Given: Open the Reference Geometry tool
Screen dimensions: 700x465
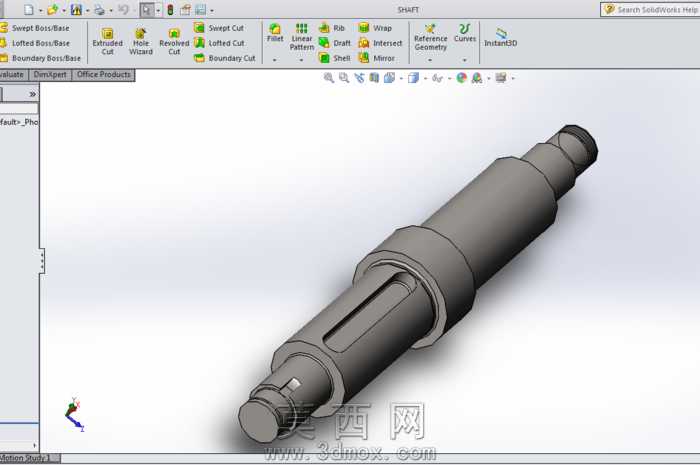Looking at the screenshot, I should [x=430, y=37].
